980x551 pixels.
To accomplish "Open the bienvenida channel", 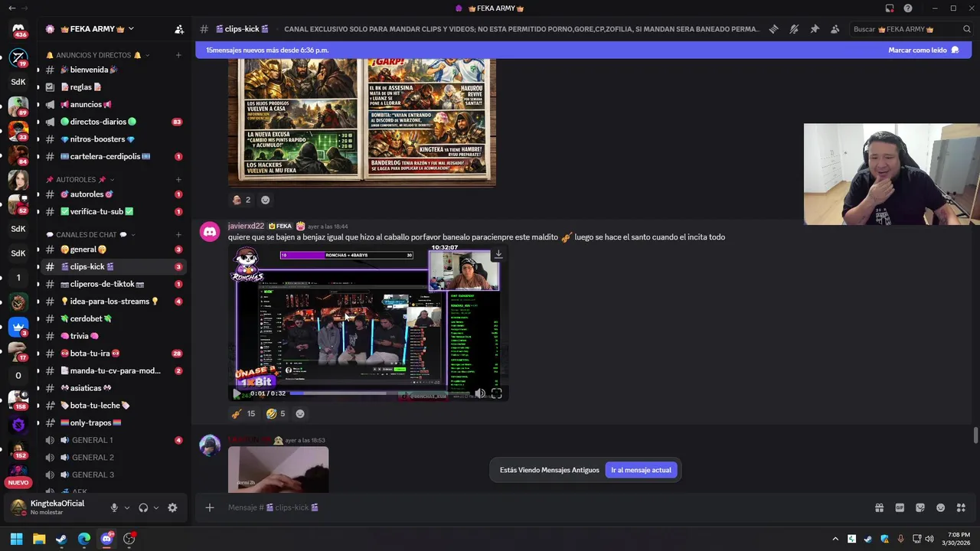I will coord(113,70).
